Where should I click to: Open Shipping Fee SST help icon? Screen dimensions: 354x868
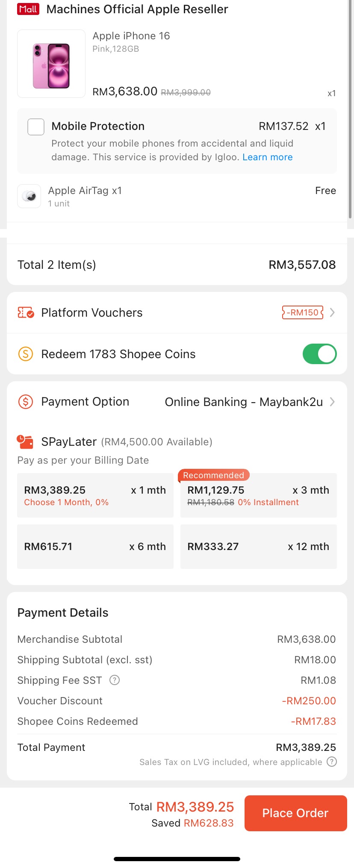point(115,680)
